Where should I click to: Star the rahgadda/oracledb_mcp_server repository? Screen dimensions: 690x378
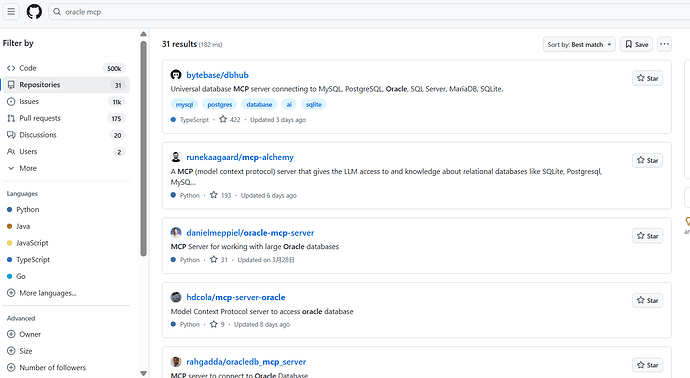pyautogui.click(x=647, y=365)
